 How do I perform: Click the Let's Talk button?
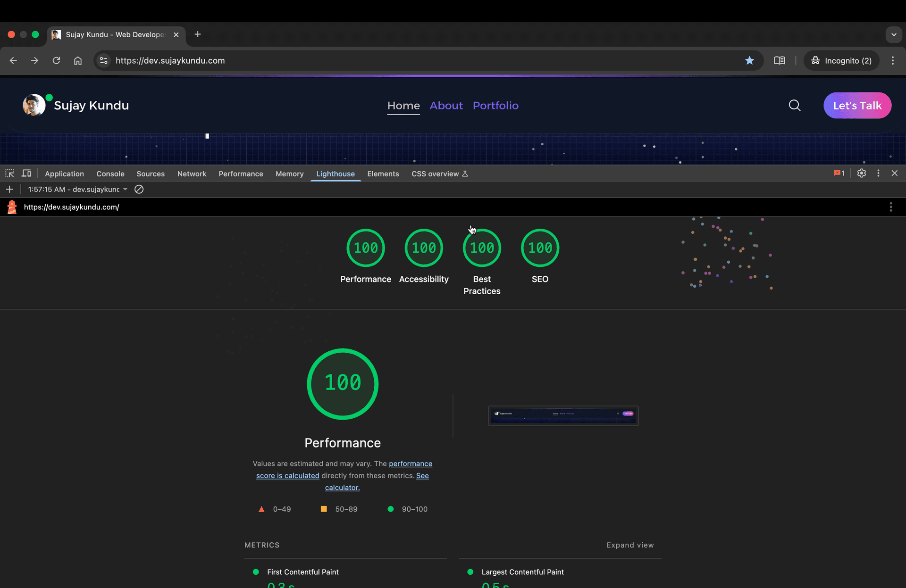(x=857, y=105)
